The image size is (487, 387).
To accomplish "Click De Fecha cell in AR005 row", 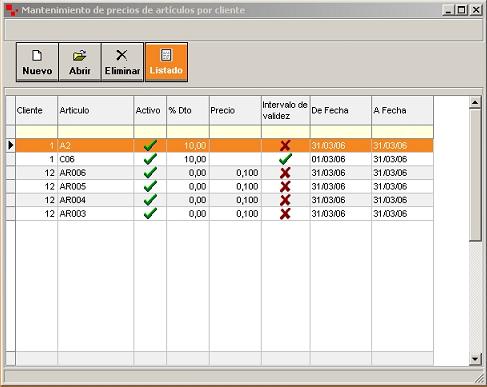I will 341,187.
